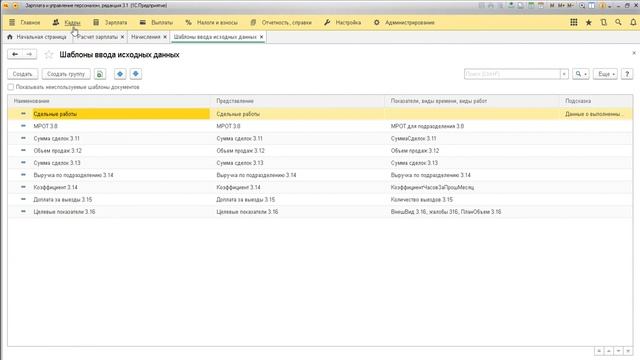Select Объем продаж 3.12 in the Наименование column
The image size is (640, 360).
point(58,151)
